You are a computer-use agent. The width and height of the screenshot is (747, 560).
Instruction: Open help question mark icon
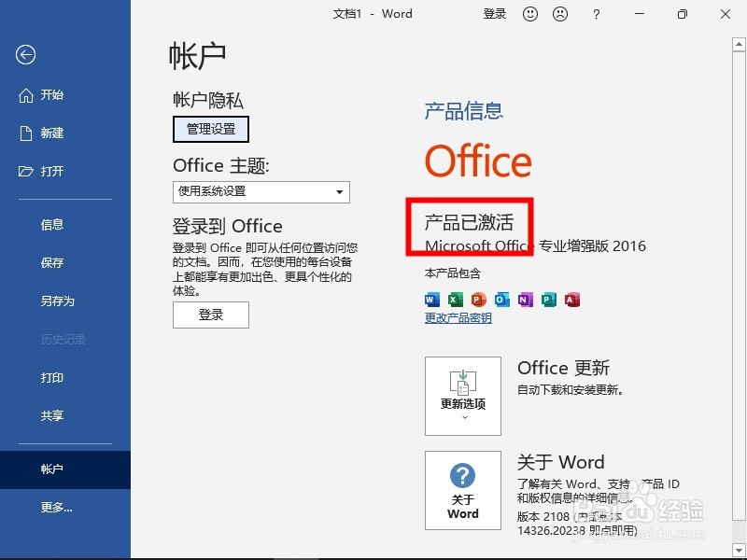pos(596,14)
